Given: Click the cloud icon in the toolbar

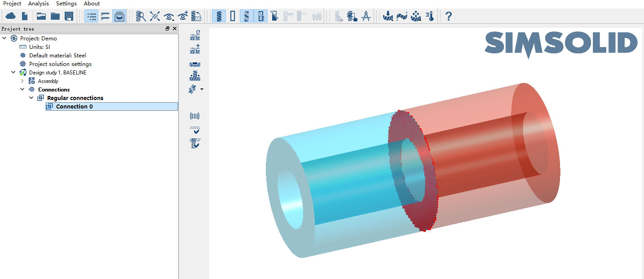Looking at the screenshot, I should tap(10, 17).
